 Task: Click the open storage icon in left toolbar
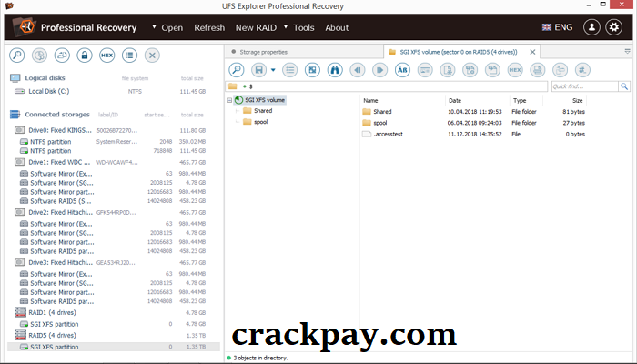point(62,56)
